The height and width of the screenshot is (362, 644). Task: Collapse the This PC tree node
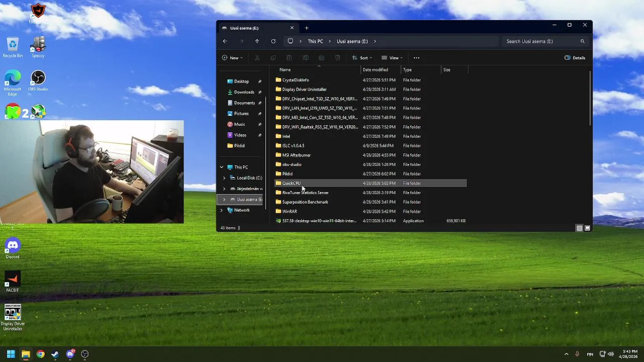(221, 167)
